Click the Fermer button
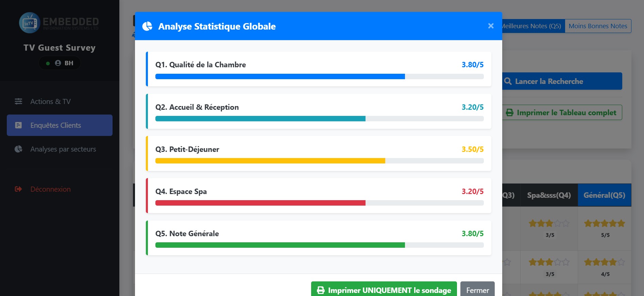 click(477, 290)
